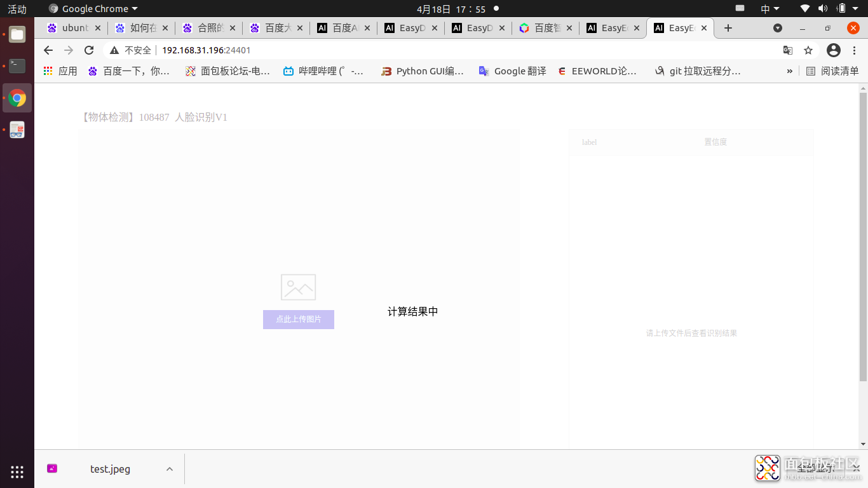Click the address bar URL
This screenshot has width=868, height=488.
pos(206,50)
